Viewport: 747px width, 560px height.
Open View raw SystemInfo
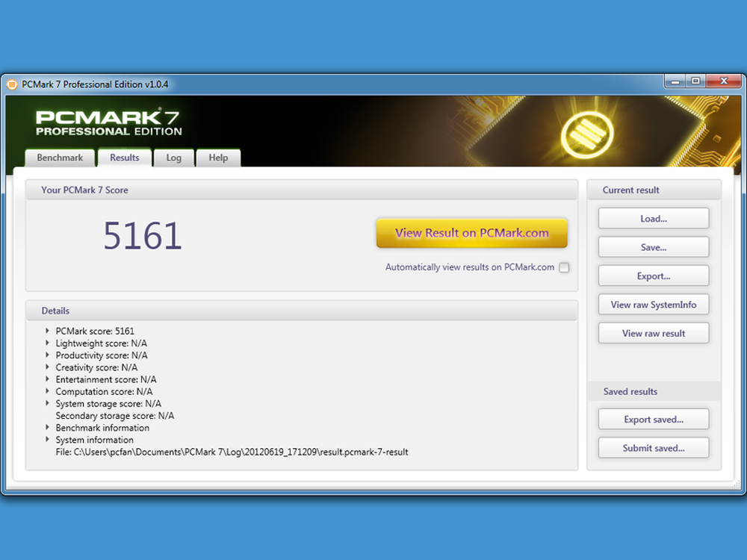tap(654, 305)
